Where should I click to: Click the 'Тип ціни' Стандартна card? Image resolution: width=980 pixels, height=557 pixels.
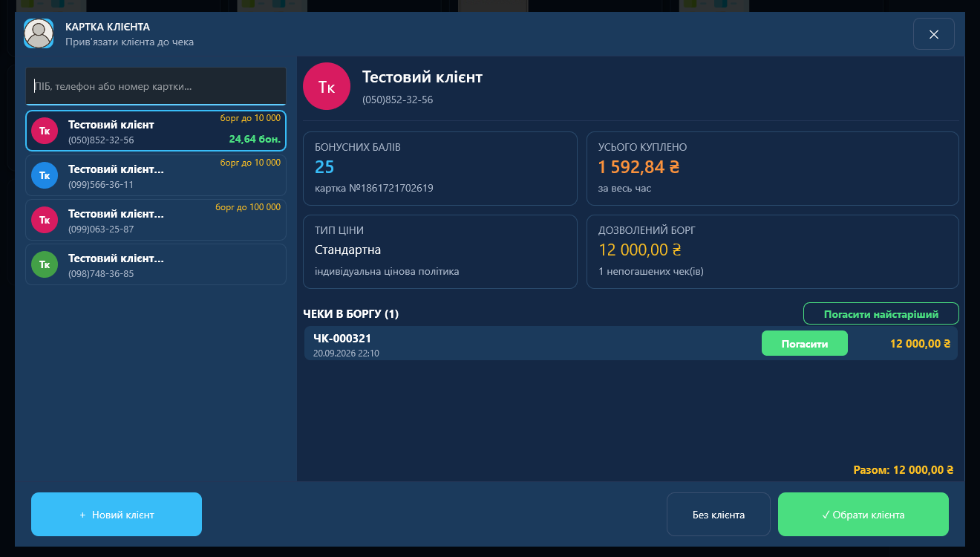tap(440, 252)
